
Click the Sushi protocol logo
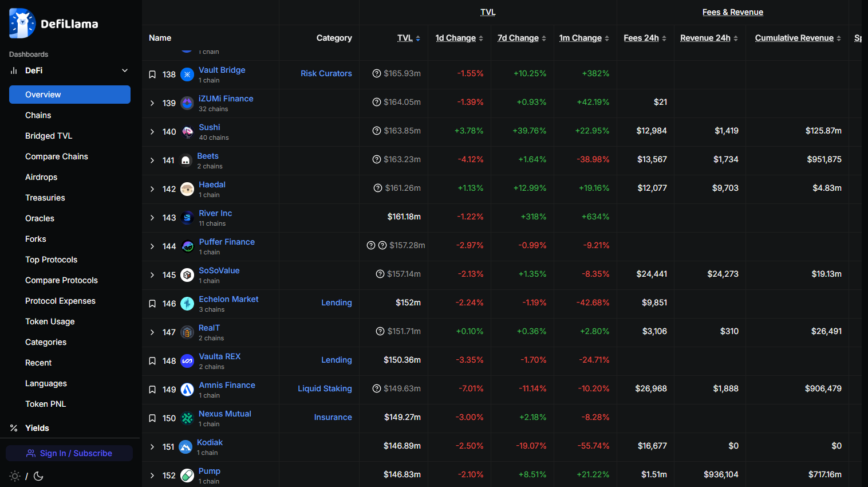(187, 132)
